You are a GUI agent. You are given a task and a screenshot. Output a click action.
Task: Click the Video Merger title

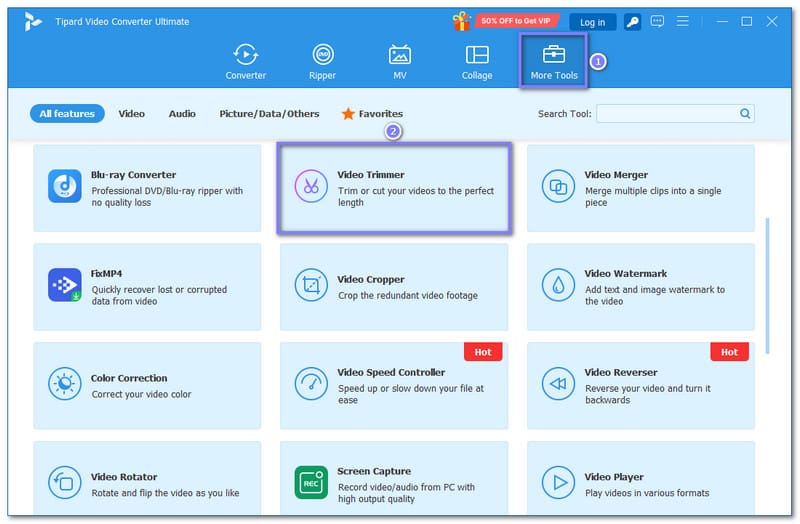(616, 174)
